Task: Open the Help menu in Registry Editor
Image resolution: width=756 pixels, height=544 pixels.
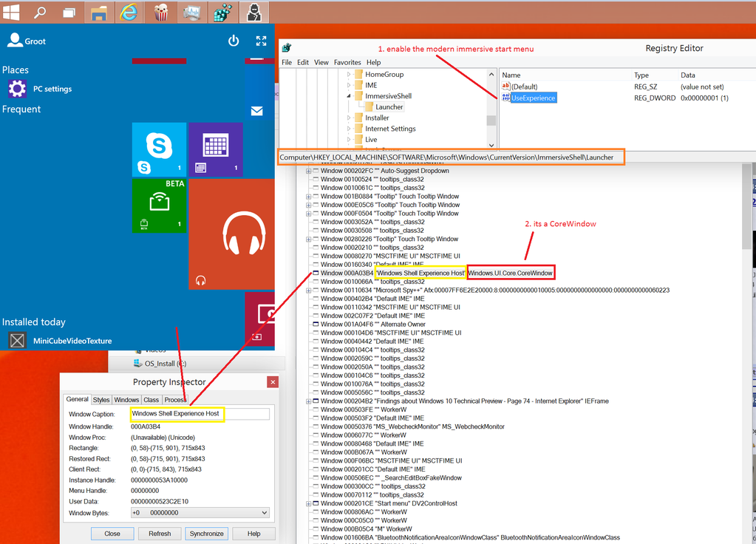Action: coord(373,62)
